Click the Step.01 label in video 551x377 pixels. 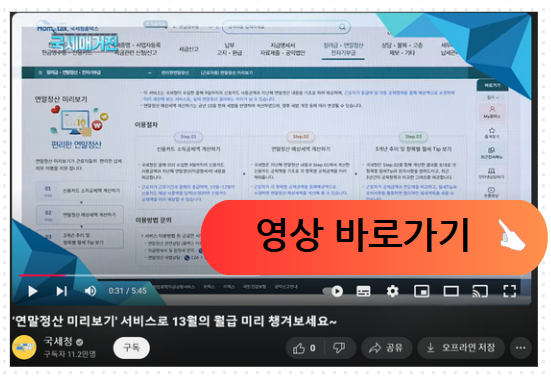[x=188, y=137]
